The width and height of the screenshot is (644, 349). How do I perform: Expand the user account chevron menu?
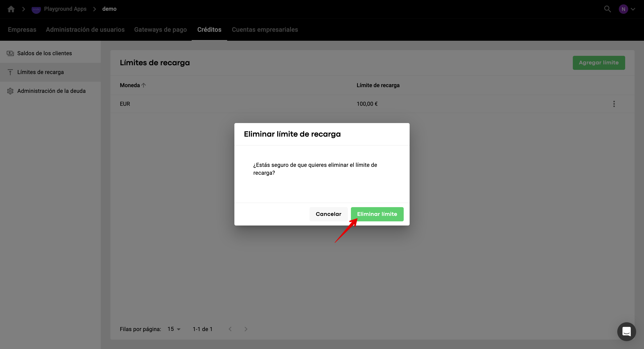tap(633, 9)
